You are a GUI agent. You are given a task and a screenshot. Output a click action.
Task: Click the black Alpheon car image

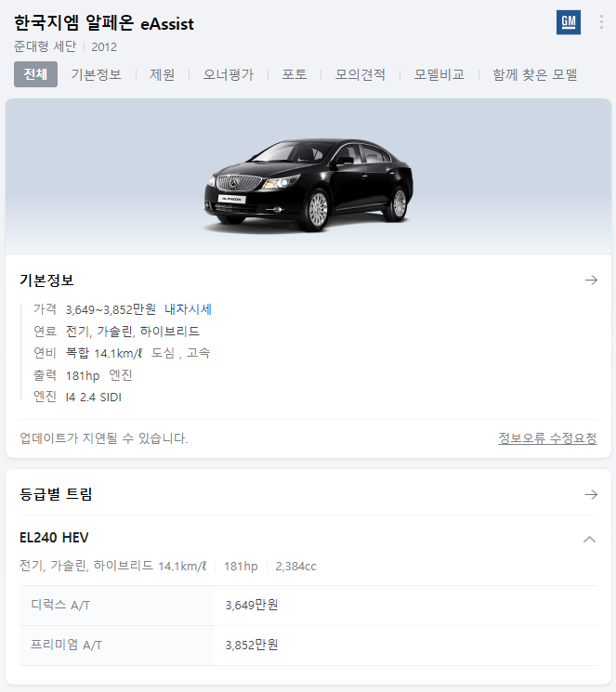[308, 186]
